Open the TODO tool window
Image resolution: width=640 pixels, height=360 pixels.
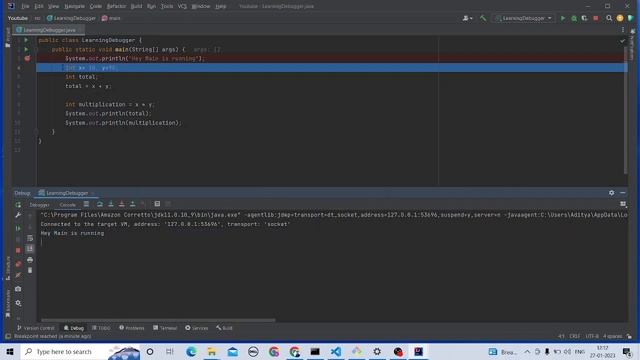point(101,328)
